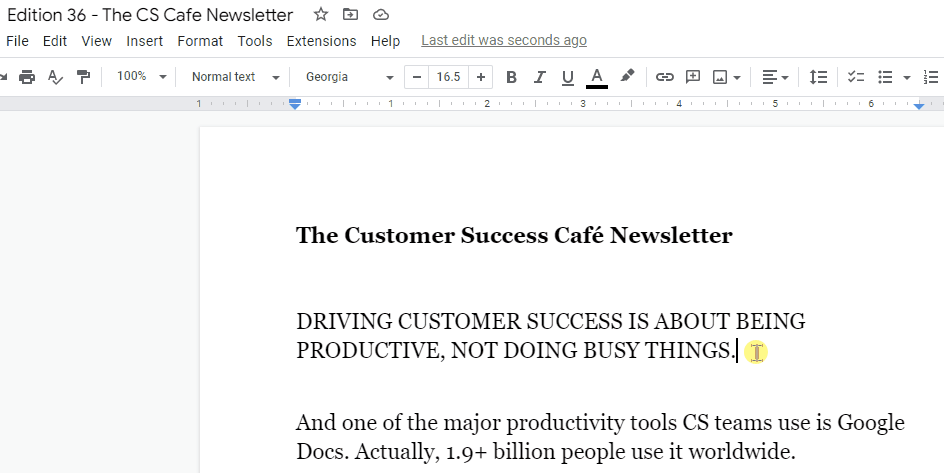
Task: Place the cursor in 'PRODUCTIVE, NOT DOING BUSY THINGS.'
Action: 516,350
